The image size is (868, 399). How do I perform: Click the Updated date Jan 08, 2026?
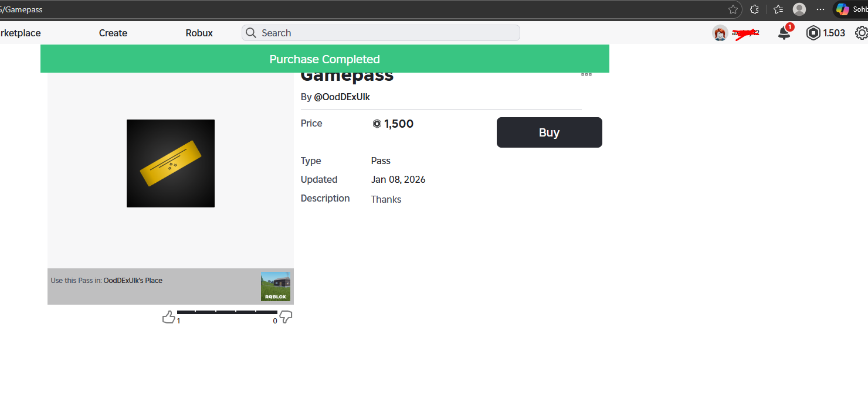coord(398,179)
